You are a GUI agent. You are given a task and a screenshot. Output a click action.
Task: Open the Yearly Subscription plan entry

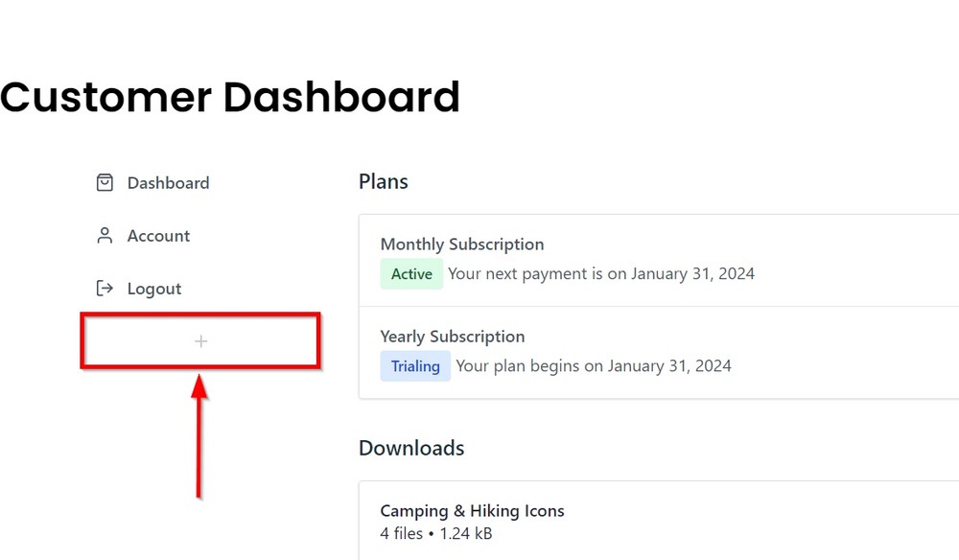tap(453, 336)
